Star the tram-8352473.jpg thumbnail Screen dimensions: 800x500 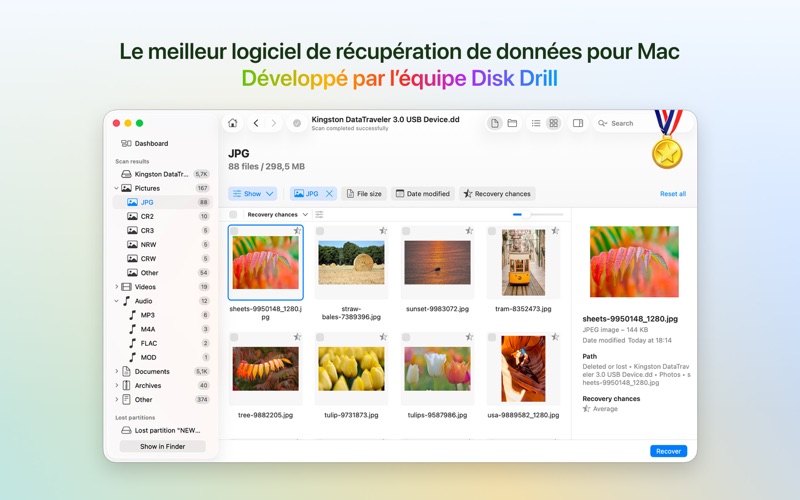(555, 231)
